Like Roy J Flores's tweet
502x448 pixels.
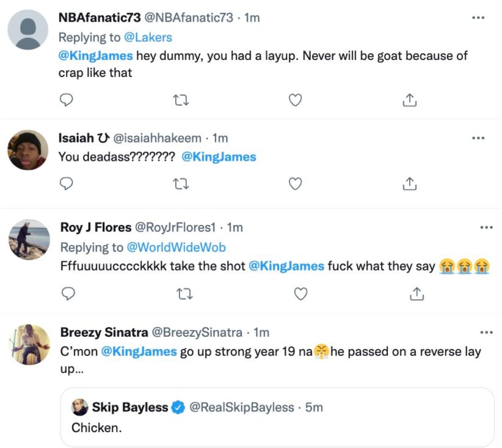click(300, 294)
